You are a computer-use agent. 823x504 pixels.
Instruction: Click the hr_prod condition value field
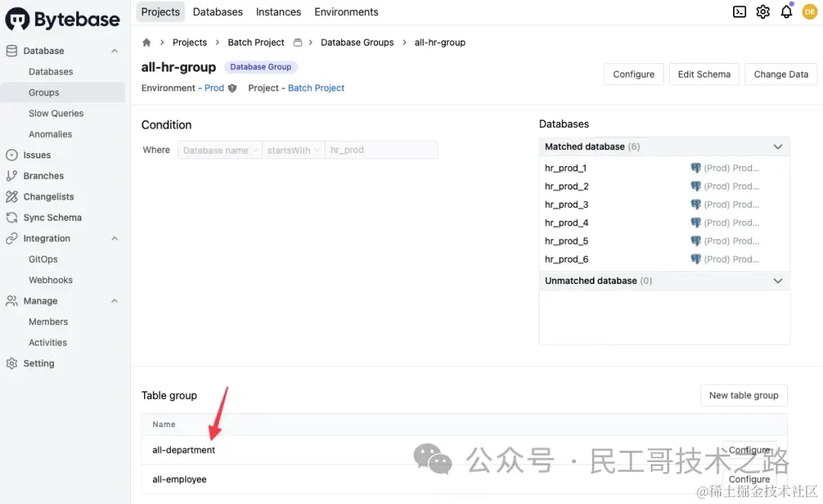pyautogui.click(x=381, y=150)
